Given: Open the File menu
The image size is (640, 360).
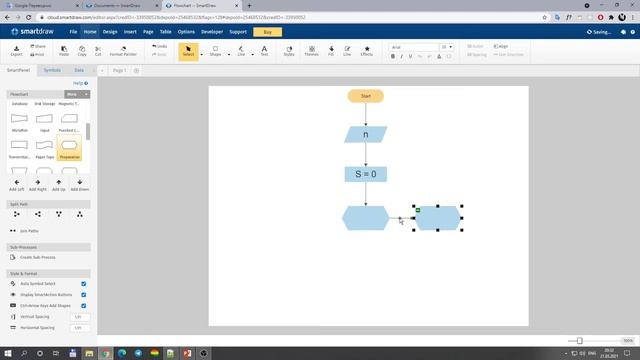Looking at the screenshot, I should coord(73,32).
